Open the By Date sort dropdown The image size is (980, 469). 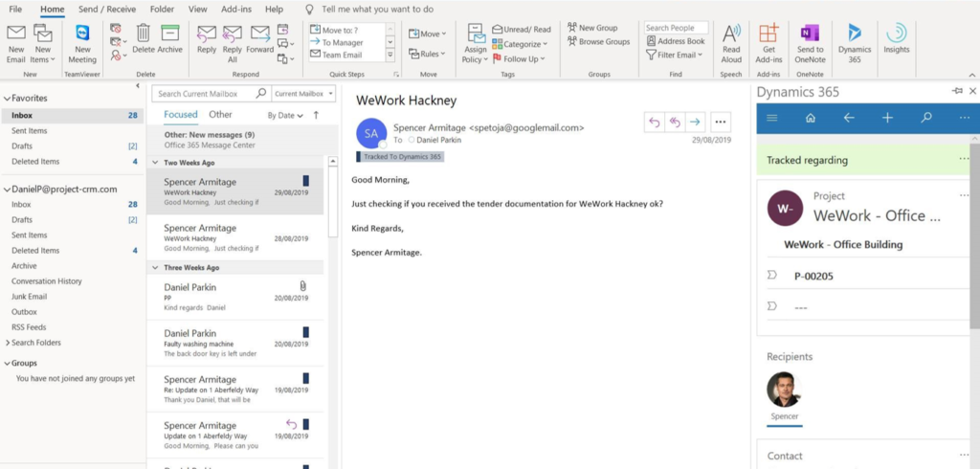[x=285, y=116]
